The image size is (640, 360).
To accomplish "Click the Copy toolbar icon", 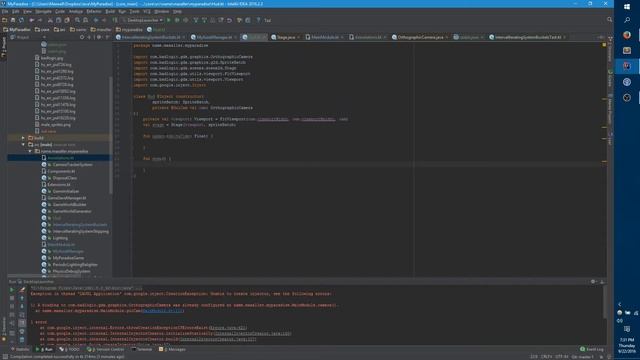I will pyautogui.click(x=58, y=20).
